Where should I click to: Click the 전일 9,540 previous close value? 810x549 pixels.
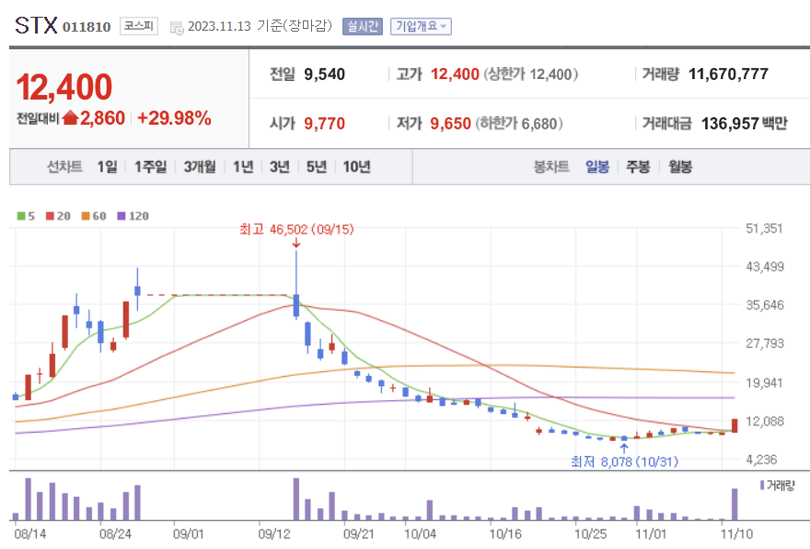click(x=324, y=74)
